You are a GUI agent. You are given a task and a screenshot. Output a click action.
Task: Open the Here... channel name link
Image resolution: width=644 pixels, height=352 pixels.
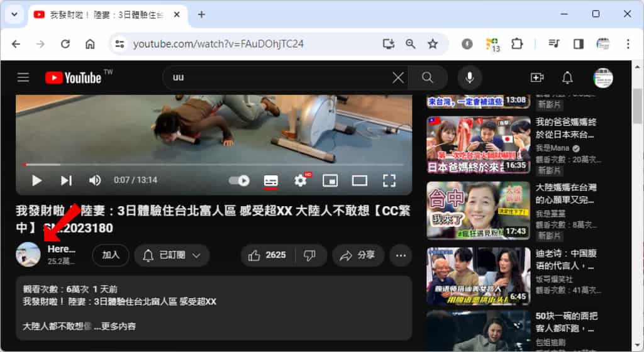62,249
